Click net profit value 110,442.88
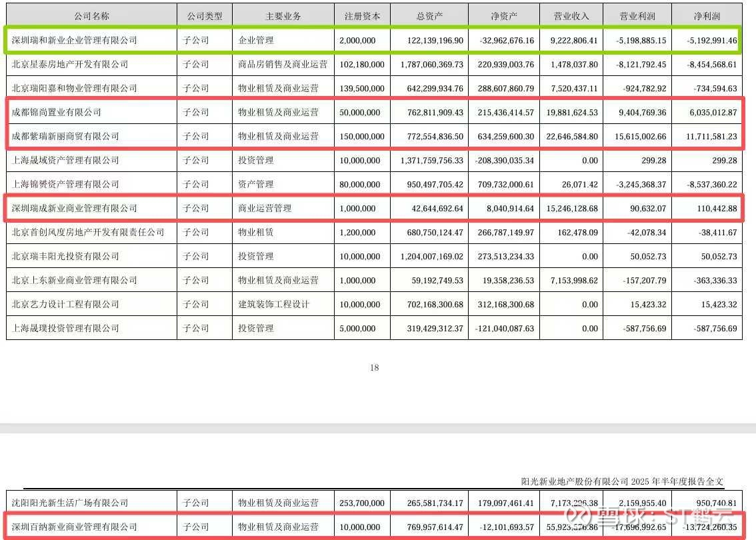Image resolution: width=756 pixels, height=540 pixels. tap(717, 209)
